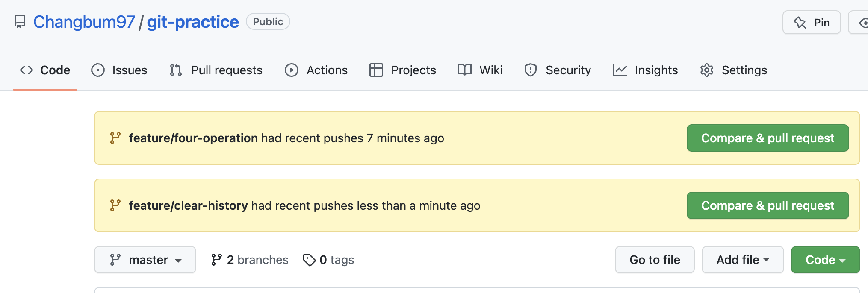The image size is (868, 293).
Task: Click the eye watch icon at top right
Action: [863, 23]
